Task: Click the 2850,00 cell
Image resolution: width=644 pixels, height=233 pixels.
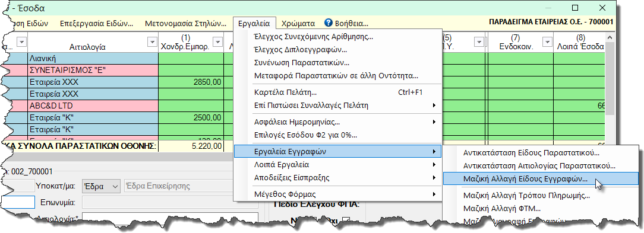Action: (191, 82)
